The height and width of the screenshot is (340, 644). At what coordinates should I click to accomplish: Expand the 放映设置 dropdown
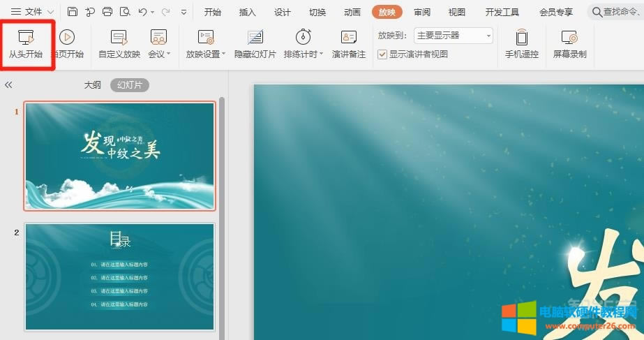coord(223,54)
